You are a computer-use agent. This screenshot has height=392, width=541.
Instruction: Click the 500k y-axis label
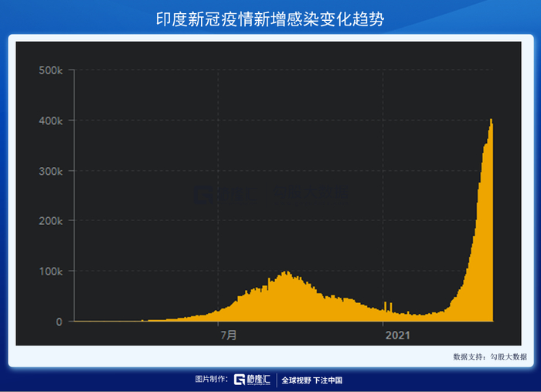(x=51, y=70)
